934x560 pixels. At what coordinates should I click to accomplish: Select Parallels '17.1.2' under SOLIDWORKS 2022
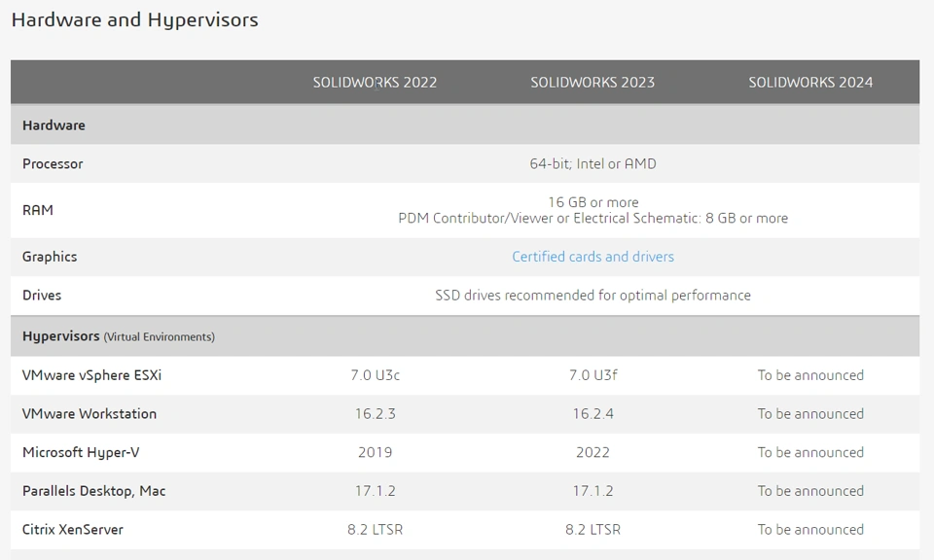coord(375,491)
